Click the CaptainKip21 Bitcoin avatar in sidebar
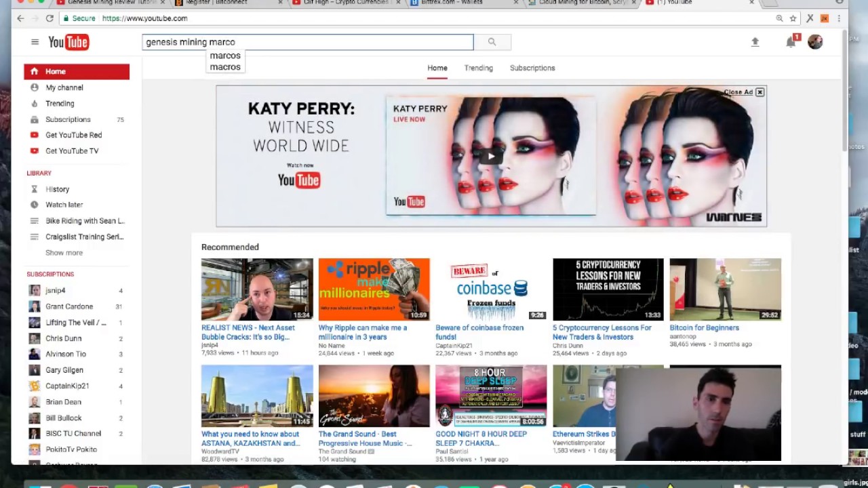The image size is (868, 488). click(34, 386)
